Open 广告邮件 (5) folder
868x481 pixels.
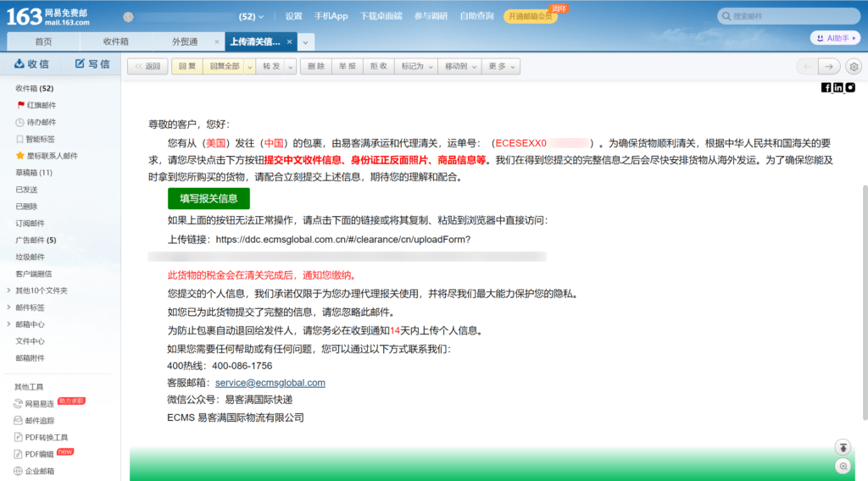click(36, 240)
